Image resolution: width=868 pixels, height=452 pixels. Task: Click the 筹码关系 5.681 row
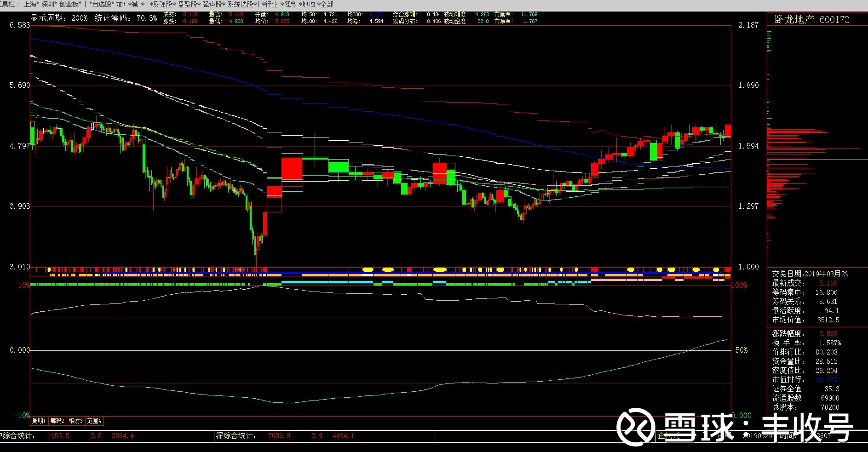[x=805, y=301]
